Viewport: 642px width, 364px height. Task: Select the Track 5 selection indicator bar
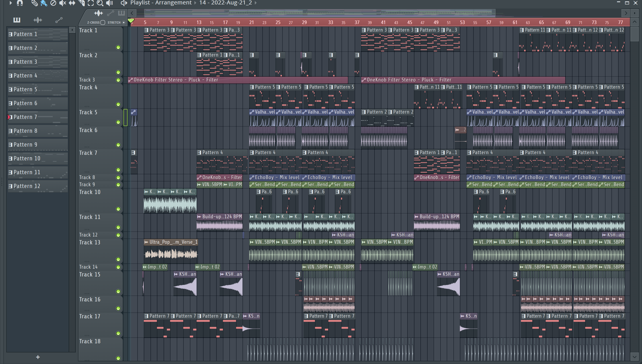[x=126, y=117]
